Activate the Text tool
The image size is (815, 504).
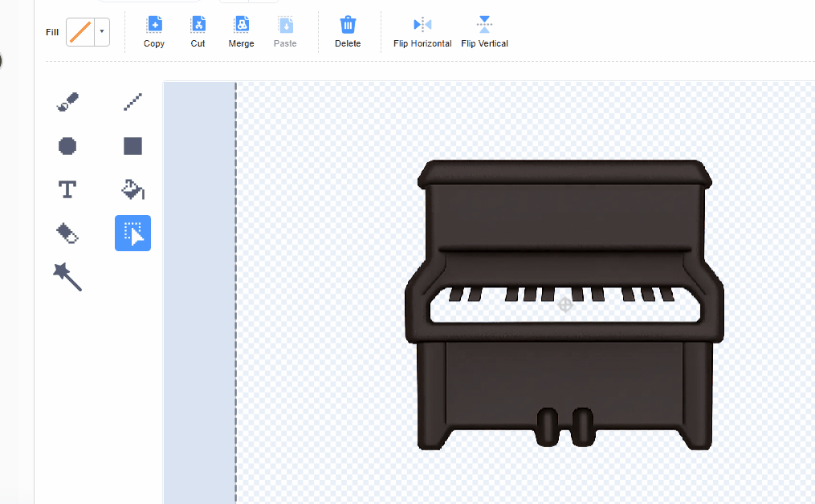point(67,189)
